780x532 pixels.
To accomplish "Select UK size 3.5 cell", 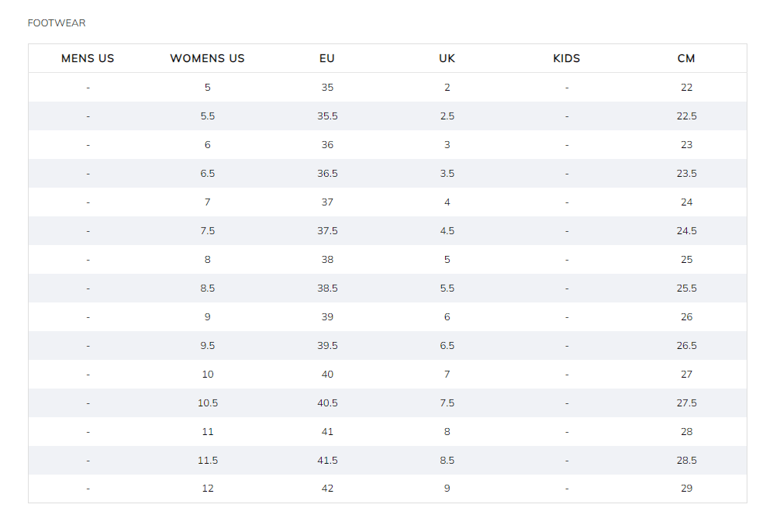I will 447,174.
